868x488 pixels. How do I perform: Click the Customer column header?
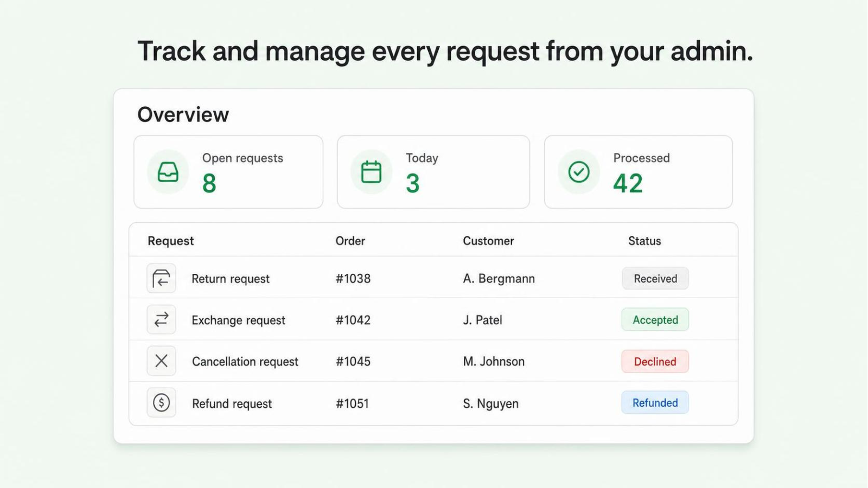click(x=488, y=241)
